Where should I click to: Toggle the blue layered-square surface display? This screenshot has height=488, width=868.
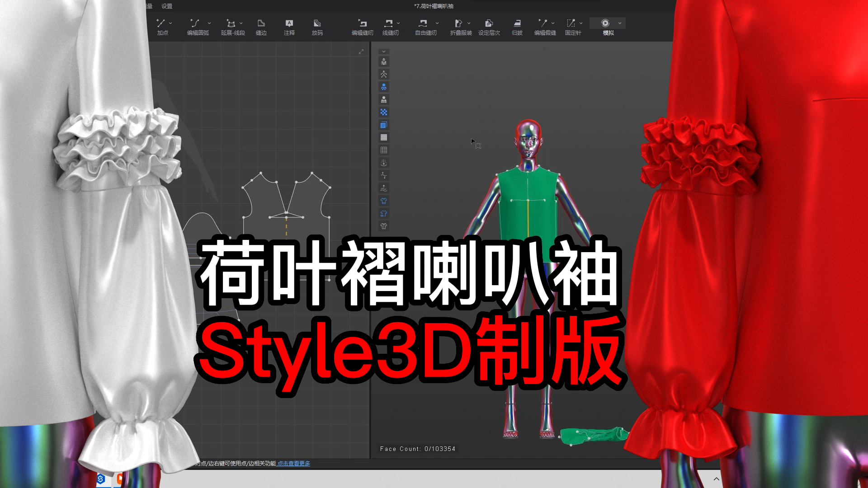pos(384,125)
